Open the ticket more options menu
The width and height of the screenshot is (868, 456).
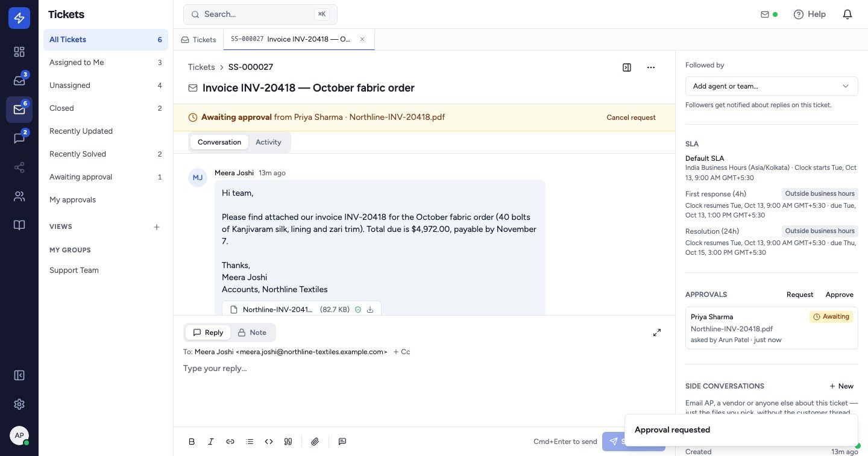[651, 67]
